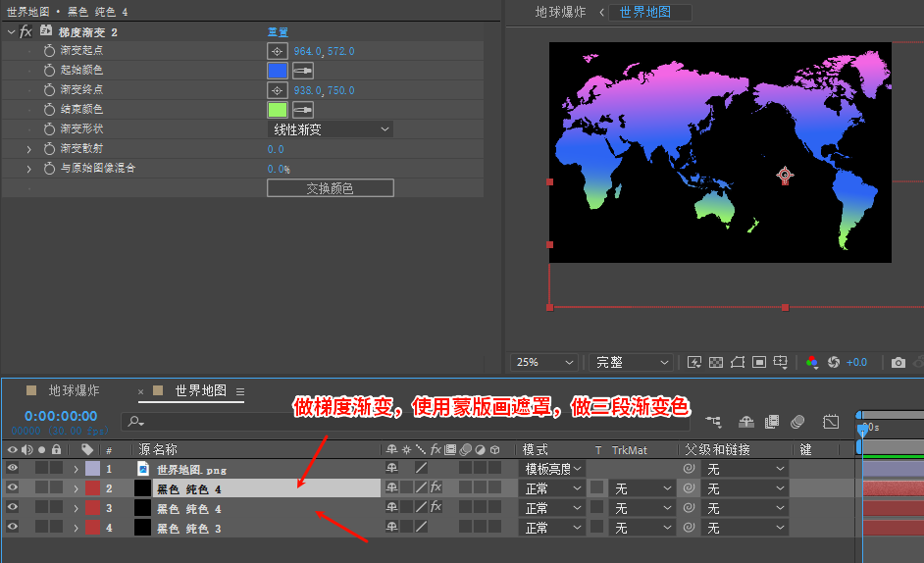Hide the 黑色 纯色 3 layer eye
The height and width of the screenshot is (563, 924).
pos(13,527)
